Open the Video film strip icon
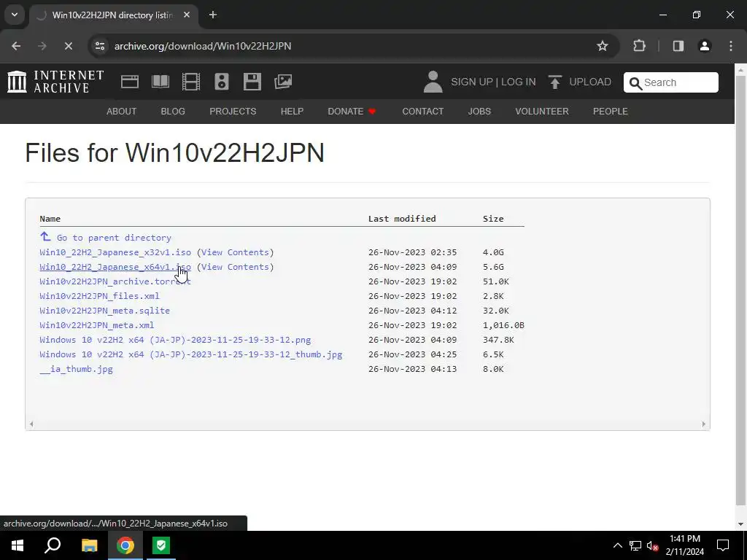747x560 pixels. 190,82
